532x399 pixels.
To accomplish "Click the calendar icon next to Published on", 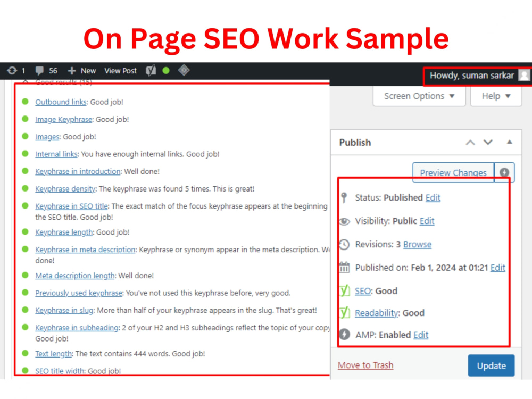I will coord(344,268).
